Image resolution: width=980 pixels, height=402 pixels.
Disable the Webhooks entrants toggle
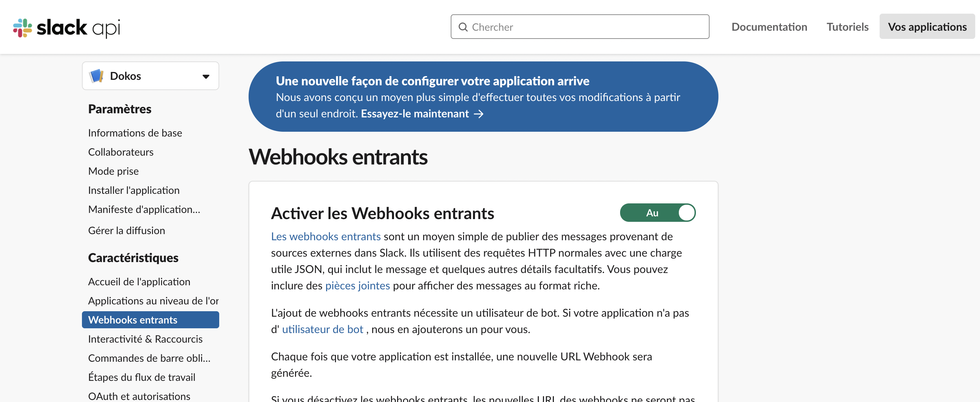(x=658, y=213)
